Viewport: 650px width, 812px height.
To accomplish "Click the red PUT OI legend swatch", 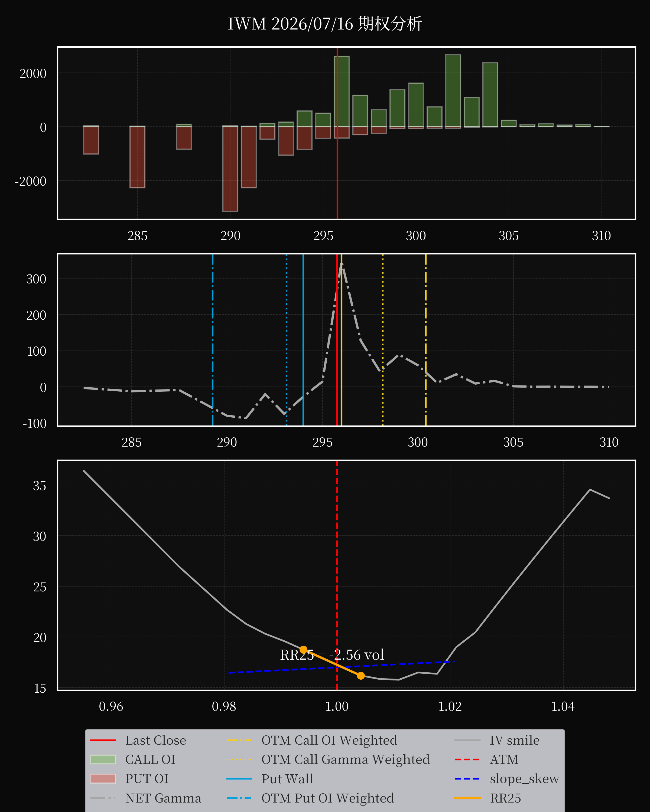I will point(103,778).
